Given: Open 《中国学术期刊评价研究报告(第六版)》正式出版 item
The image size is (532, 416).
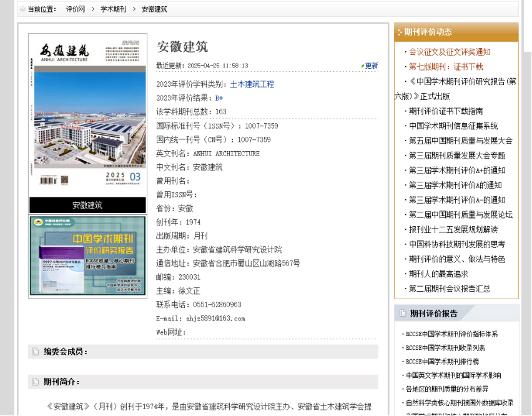Looking at the screenshot, I should (456, 89).
